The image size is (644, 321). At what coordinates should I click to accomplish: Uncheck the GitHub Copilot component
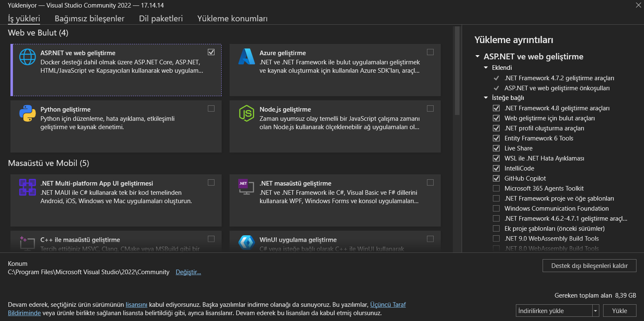point(496,178)
